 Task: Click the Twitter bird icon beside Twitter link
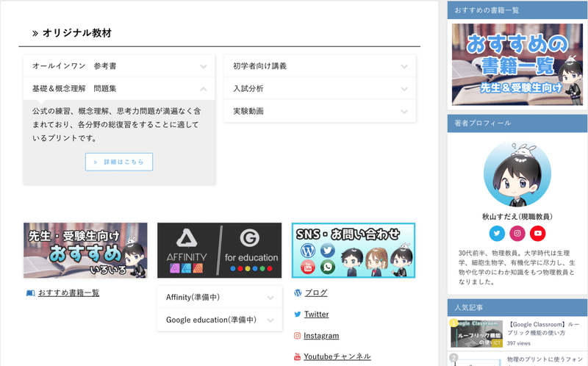tap(298, 315)
